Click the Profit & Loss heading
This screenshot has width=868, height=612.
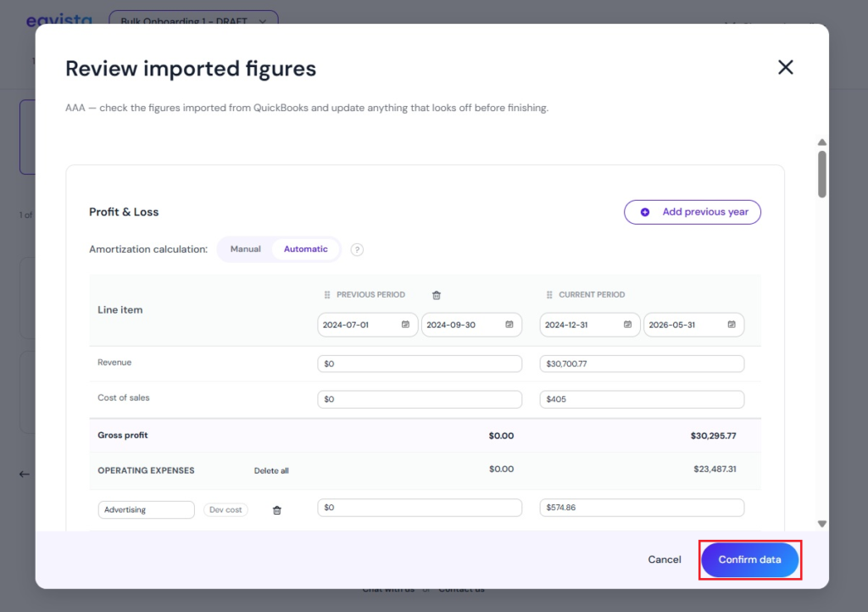coord(124,212)
